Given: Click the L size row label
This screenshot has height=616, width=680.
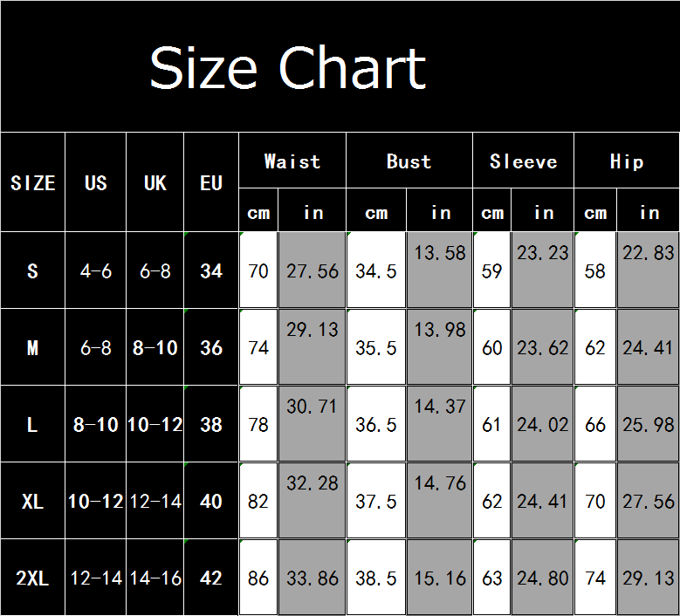Looking at the screenshot, I should click(x=33, y=425).
